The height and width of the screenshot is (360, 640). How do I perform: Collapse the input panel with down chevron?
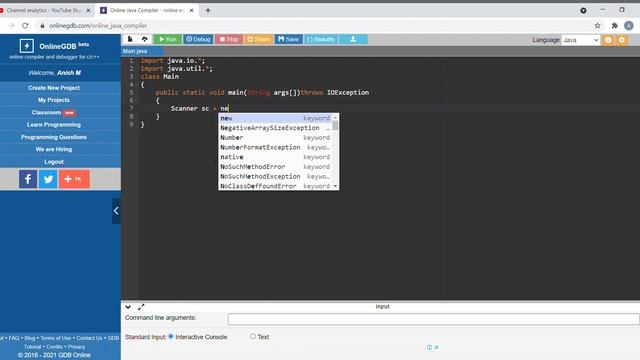click(x=128, y=307)
